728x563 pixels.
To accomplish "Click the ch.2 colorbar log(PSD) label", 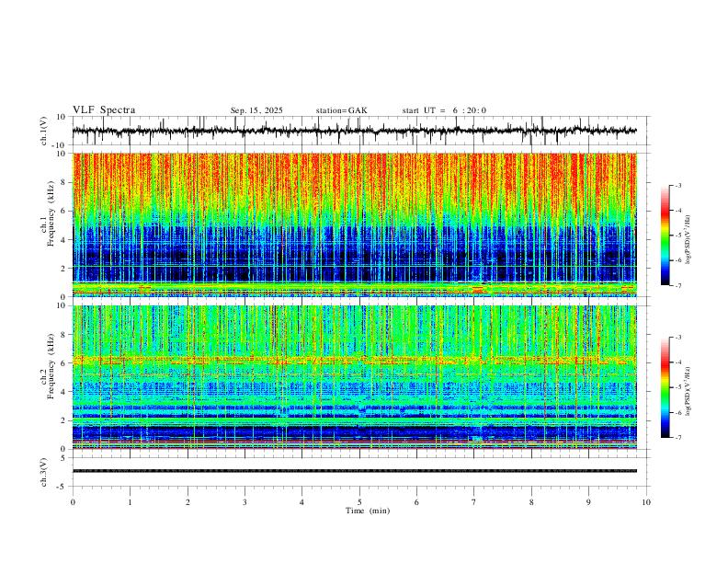I will pos(688,391).
